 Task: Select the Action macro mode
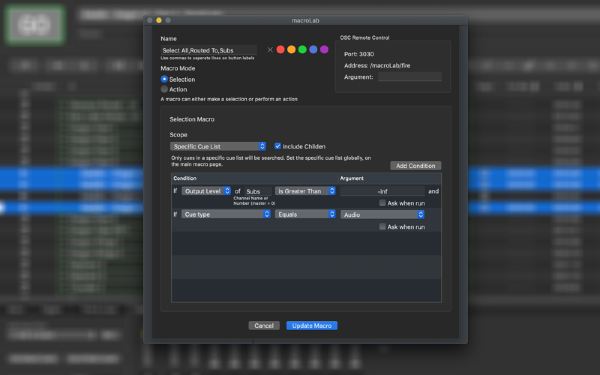click(x=164, y=89)
